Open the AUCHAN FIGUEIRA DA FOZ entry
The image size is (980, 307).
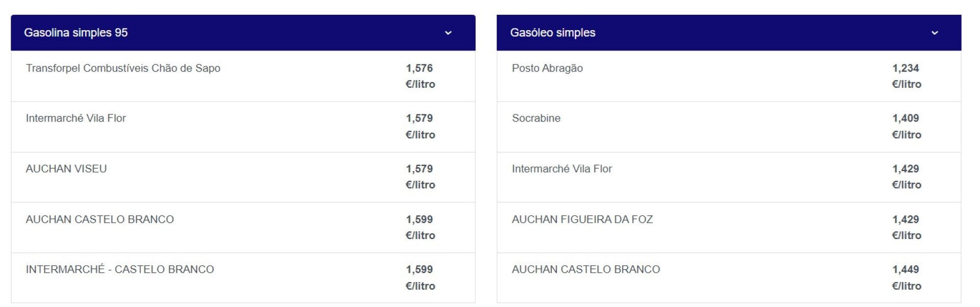pyautogui.click(x=582, y=220)
